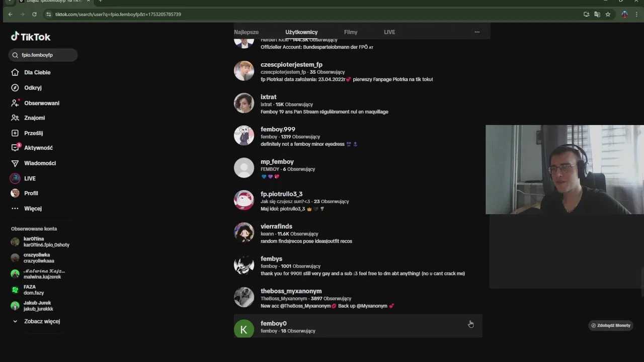This screenshot has height=362, width=644.
Task: Open user theboss_myxanonym profile
Action: pos(358,298)
